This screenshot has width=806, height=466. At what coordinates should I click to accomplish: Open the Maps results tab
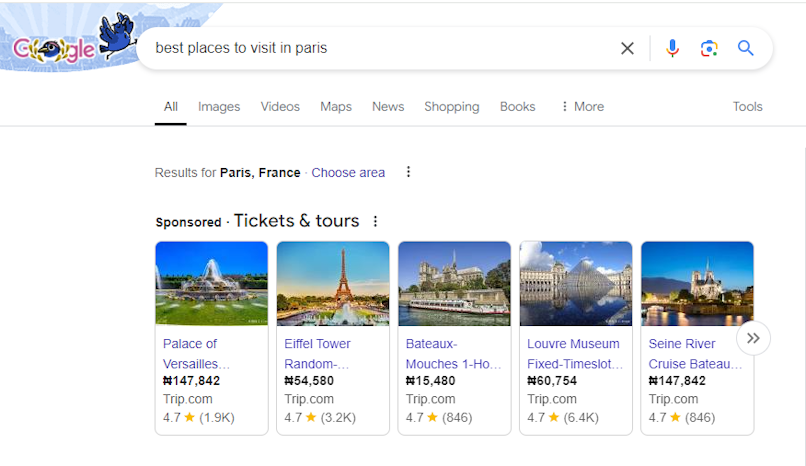pyautogui.click(x=336, y=106)
